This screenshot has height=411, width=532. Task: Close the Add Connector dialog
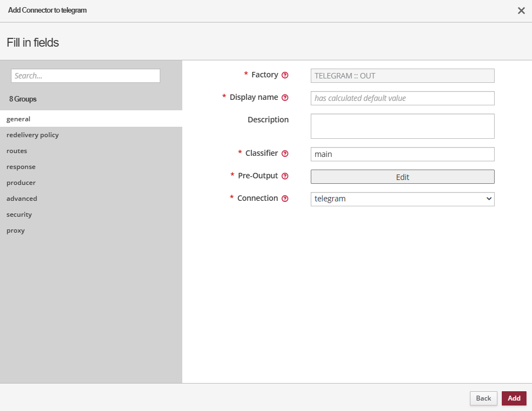tap(521, 10)
